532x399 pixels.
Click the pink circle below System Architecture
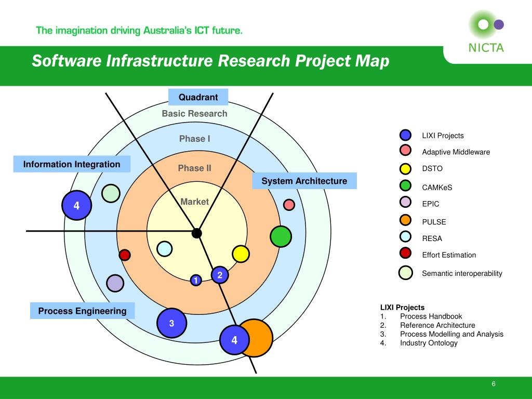point(289,205)
